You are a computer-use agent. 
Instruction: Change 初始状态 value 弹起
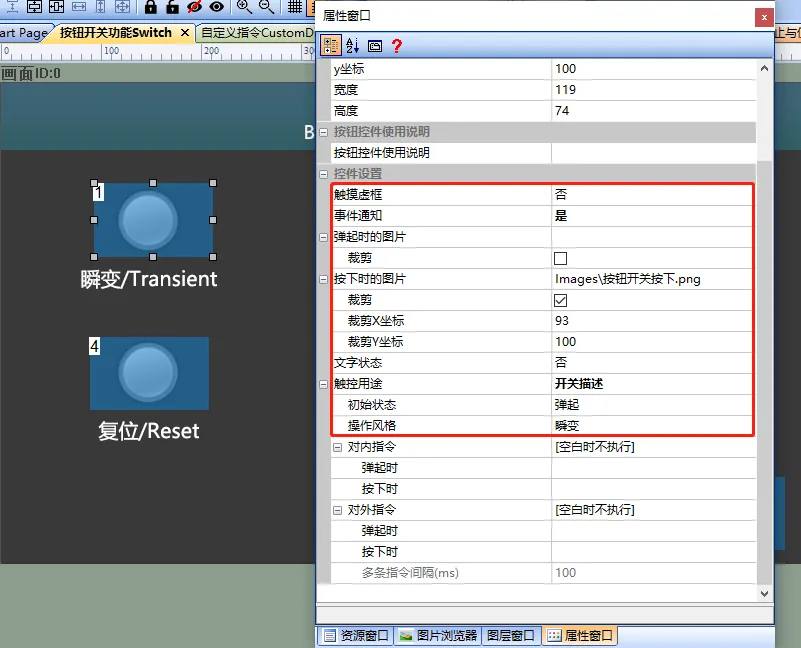click(x=652, y=405)
